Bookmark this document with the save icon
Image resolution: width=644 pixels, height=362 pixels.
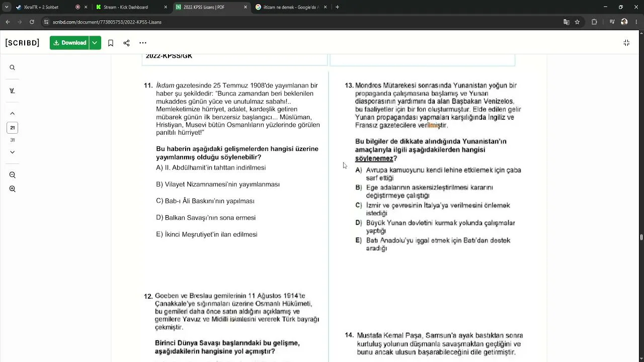111,43
